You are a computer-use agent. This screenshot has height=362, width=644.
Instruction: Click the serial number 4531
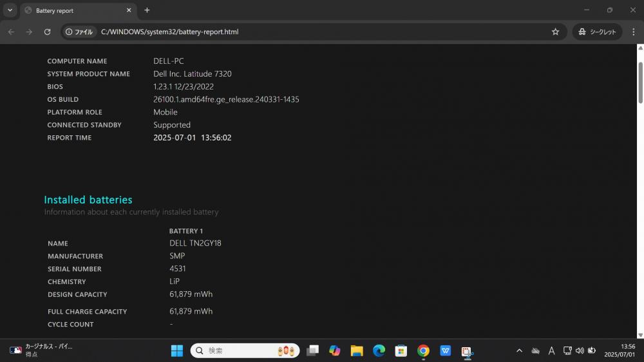[x=178, y=269]
